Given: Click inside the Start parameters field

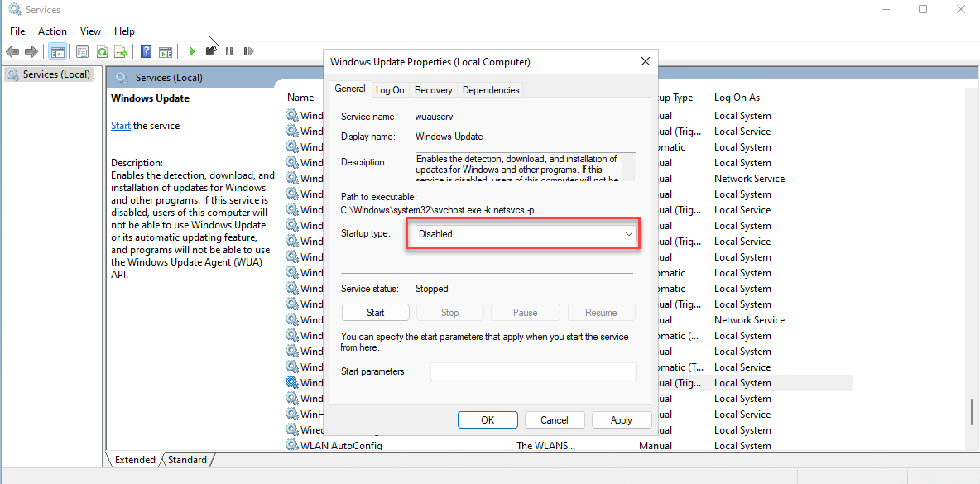Looking at the screenshot, I should pos(533,371).
